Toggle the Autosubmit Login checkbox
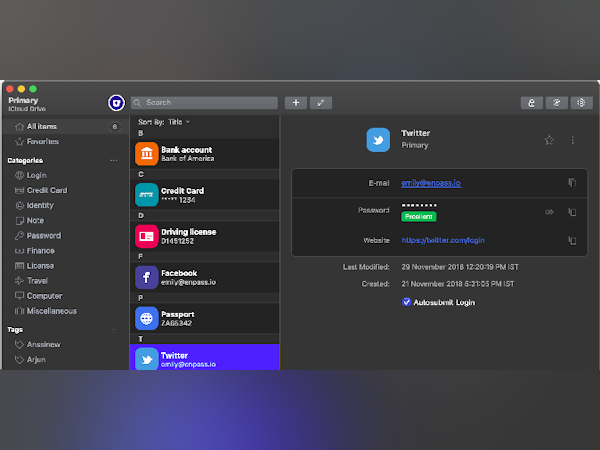The width and height of the screenshot is (600, 450). tap(406, 302)
